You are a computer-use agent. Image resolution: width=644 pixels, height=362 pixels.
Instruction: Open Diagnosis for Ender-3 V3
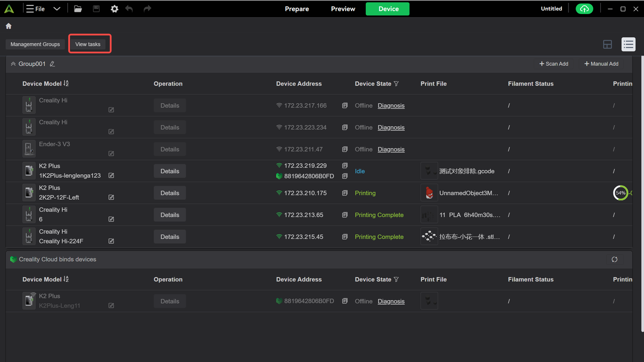tap(391, 150)
